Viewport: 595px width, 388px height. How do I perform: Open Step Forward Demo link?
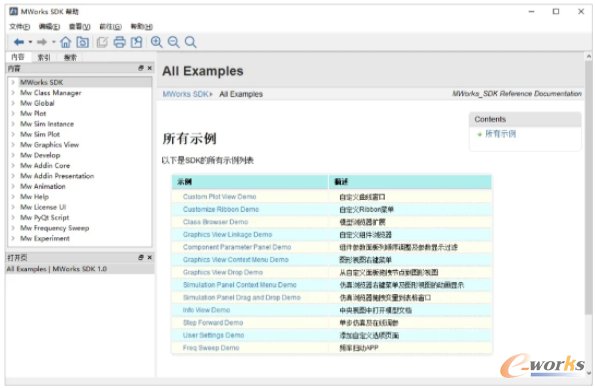coord(213,323)
